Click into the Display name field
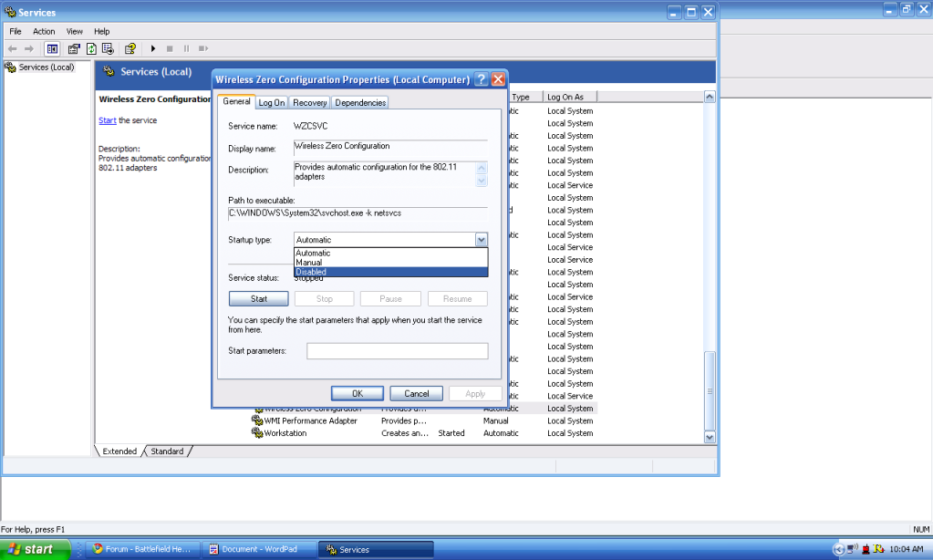Viewport: 933px width, 560px height. (390, 147)
